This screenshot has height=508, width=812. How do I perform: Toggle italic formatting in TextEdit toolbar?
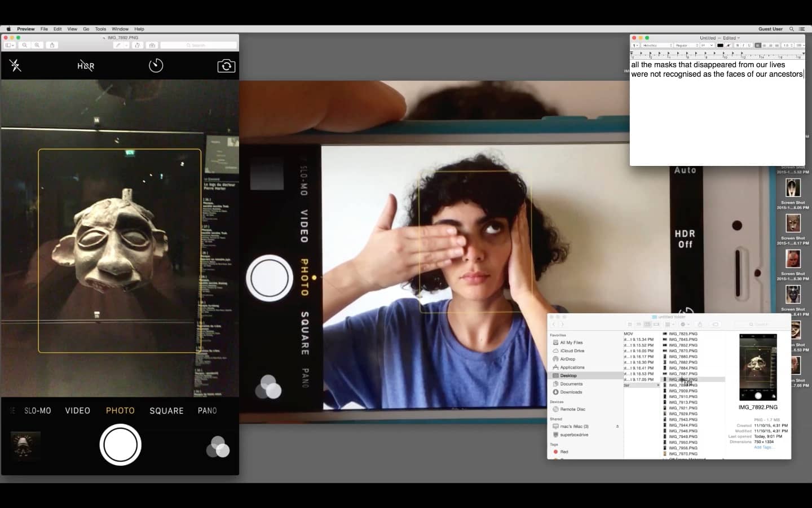[743, 45]
